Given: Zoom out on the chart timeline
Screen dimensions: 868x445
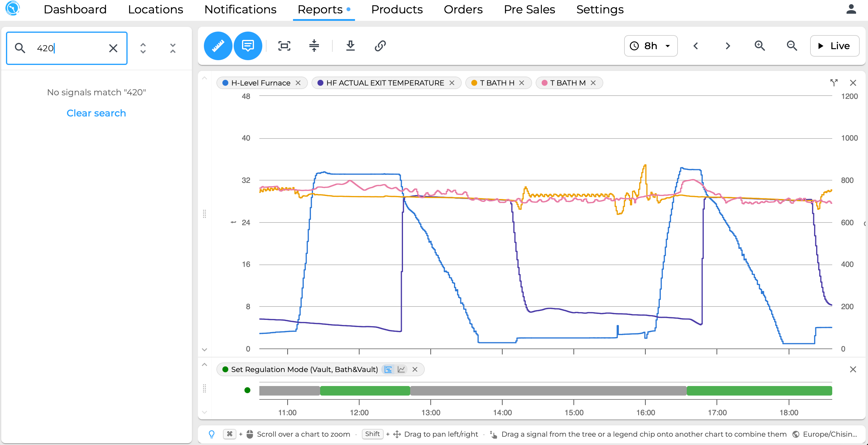Looking at the screenshot, I should pyautogui.click(x=791, y=46).
